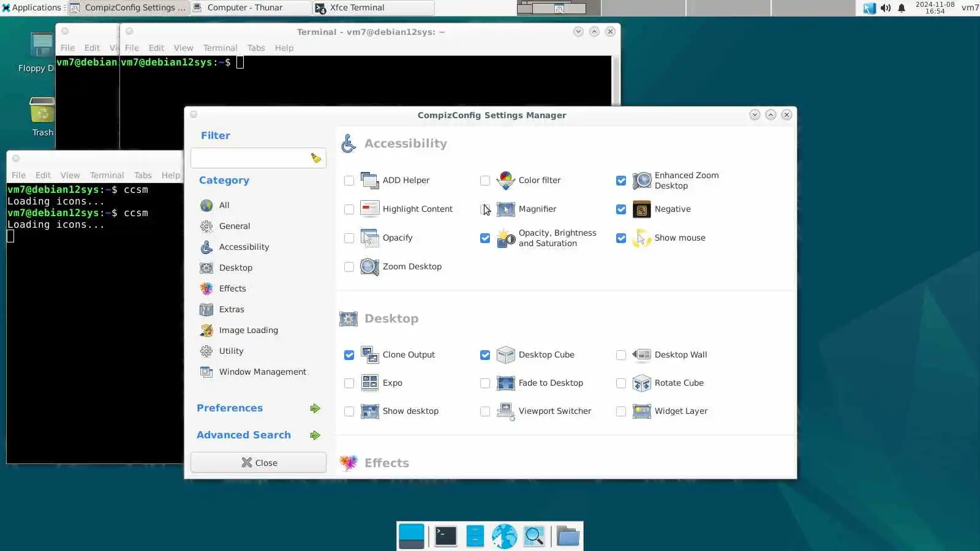This screenshot has height=551, width=980.
Task: Open Advanced Search in CompizConfig sidebar
Action: tap(258, 435)
